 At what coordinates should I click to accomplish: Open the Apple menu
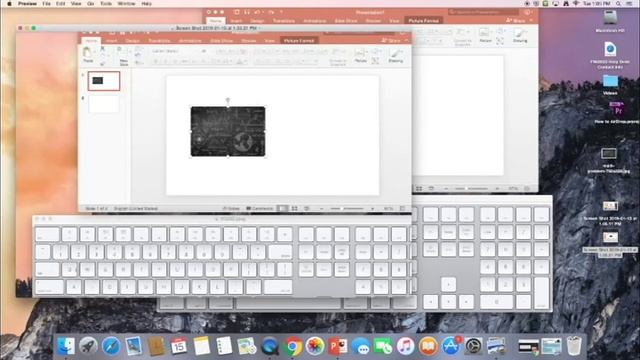pyautogui.click(x=9, y=3)
